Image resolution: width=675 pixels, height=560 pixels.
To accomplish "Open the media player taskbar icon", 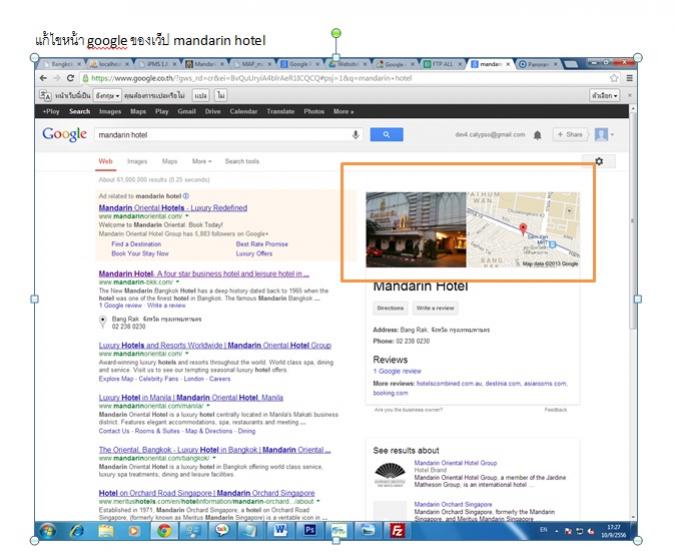I will coord(134,531).
